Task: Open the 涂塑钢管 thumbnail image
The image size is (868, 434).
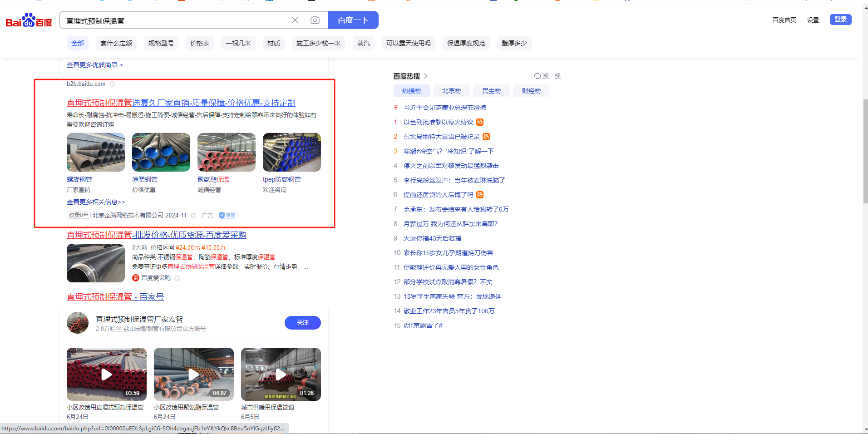Action: [161, 152]
